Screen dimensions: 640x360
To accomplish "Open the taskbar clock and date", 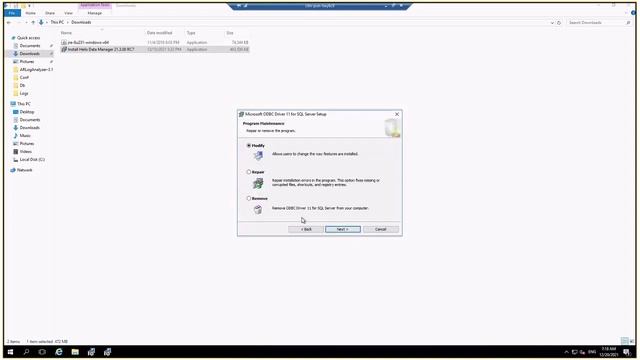I will (x=609, y=352).
